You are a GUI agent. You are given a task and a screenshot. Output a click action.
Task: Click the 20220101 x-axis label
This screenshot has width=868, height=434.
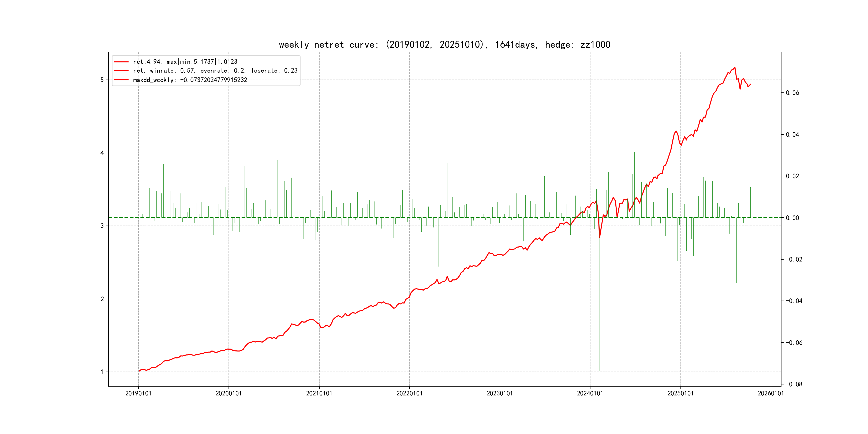click(x=409, y=393)
